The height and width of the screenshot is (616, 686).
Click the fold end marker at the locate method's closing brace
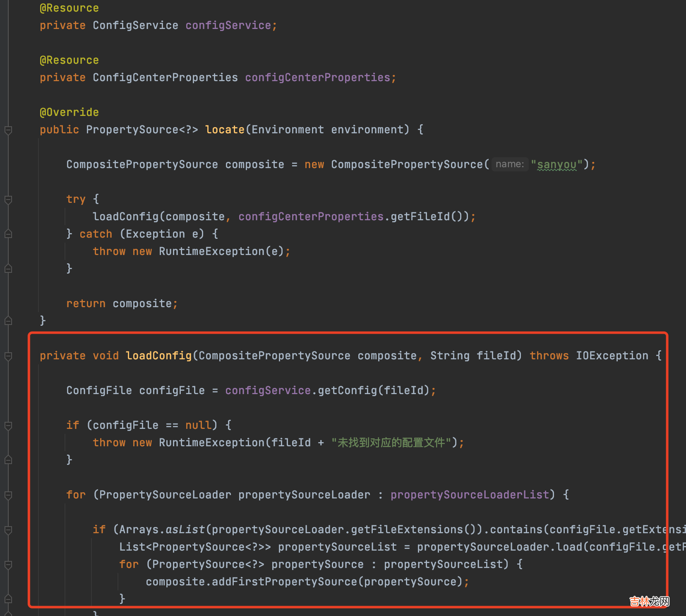8,320
